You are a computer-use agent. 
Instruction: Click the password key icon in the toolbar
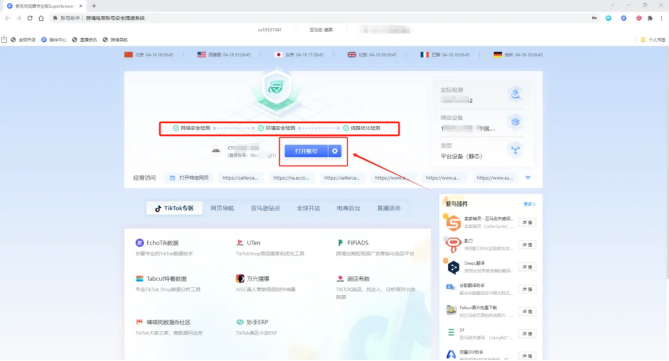tap(594, 18)
